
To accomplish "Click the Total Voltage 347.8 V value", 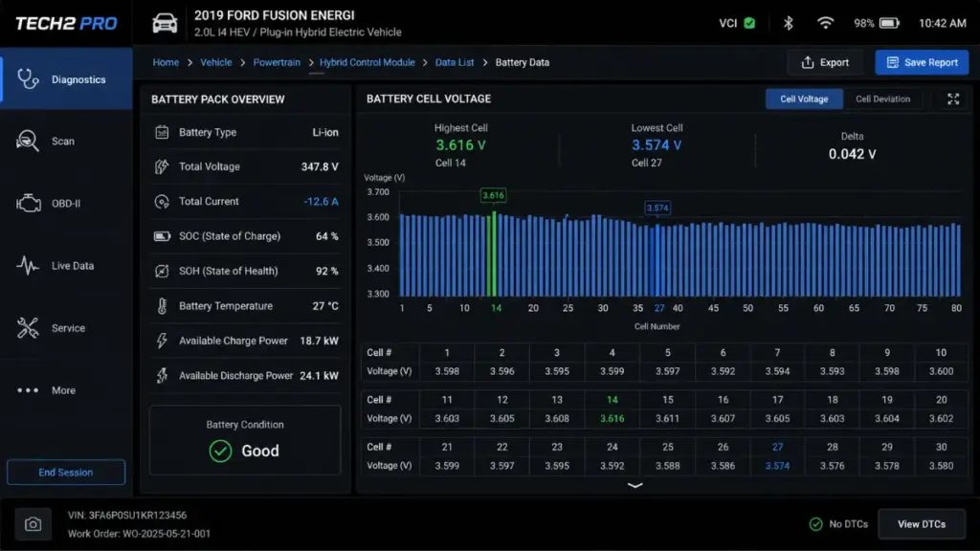I will tap(320, 166).
